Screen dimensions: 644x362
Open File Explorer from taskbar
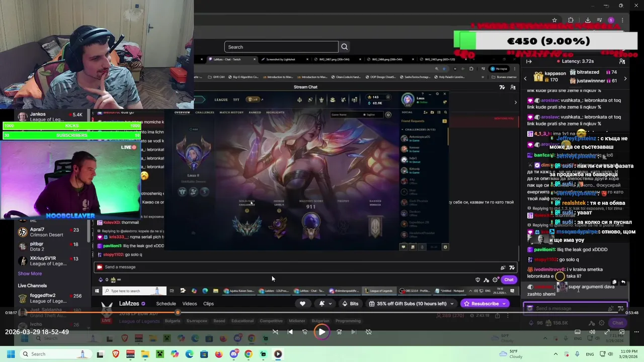click(x=145, y=354)
